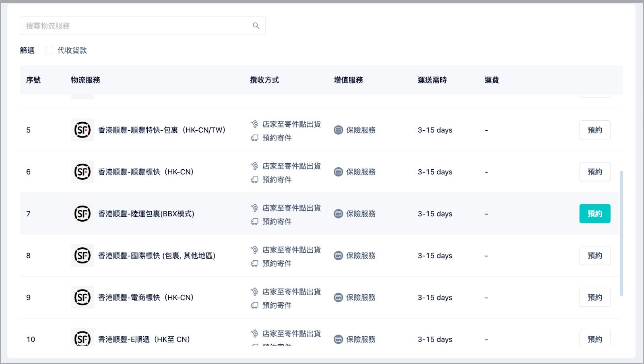The image size is (644, 364).
Task: Click 保險服務 icon in row 10
Action: click(x=339, y=339)
